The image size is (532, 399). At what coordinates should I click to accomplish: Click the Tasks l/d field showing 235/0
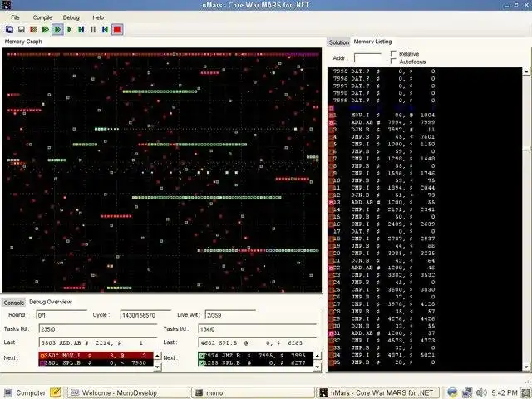pyautogui.click(x=98, y=329)
